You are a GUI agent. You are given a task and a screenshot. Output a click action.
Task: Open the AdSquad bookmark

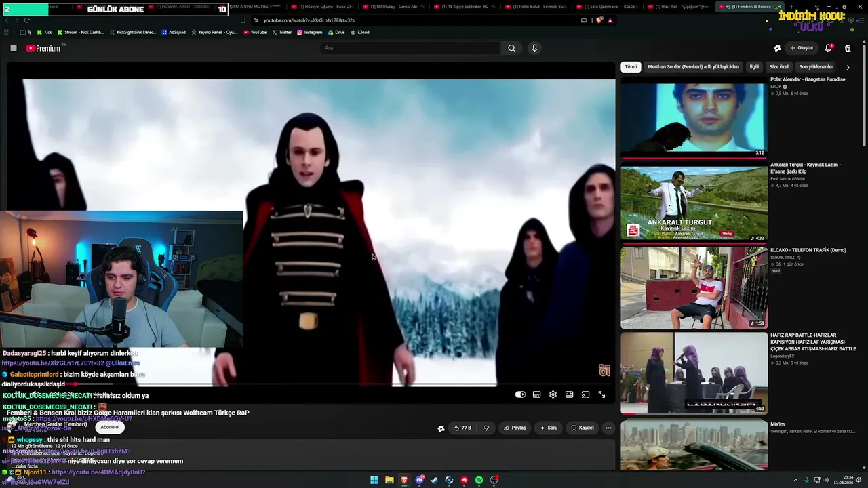pos(174,32)
